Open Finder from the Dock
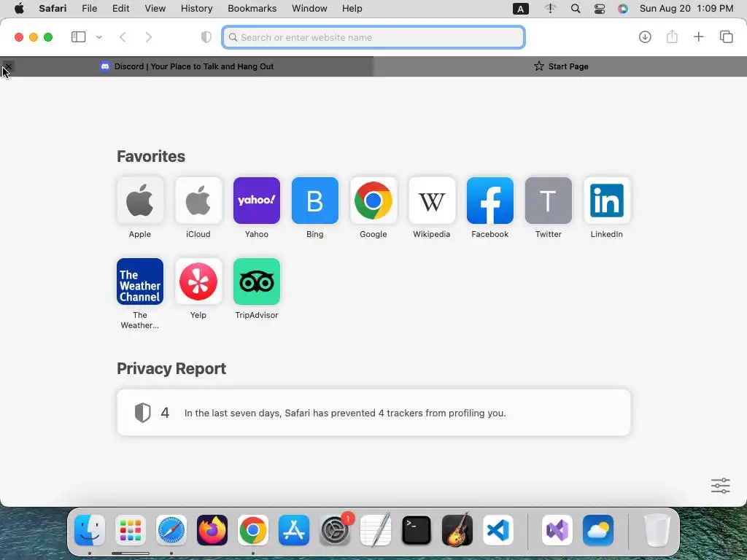 [x=90, y=530]
